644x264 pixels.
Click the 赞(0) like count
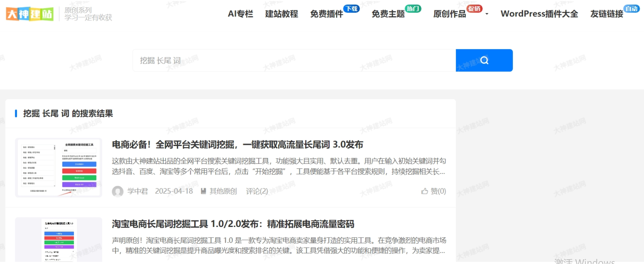tap(438, 191)
